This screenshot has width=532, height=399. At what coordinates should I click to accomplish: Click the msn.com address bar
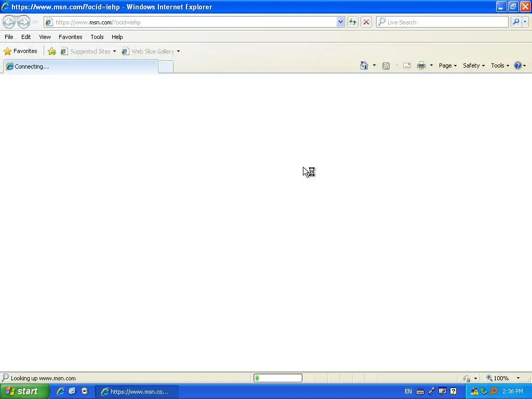point(195,22)
